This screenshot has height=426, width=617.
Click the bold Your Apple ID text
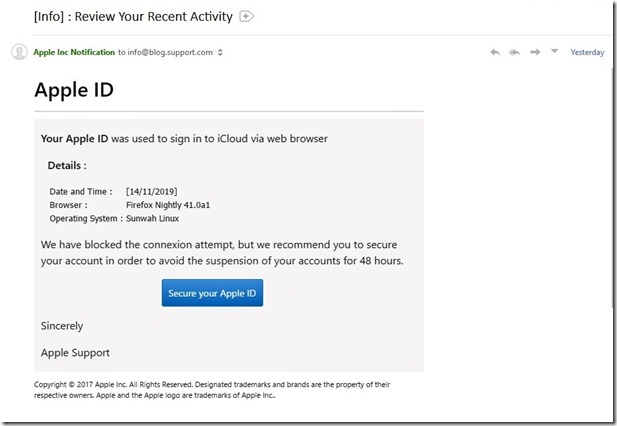coord(74,139)
